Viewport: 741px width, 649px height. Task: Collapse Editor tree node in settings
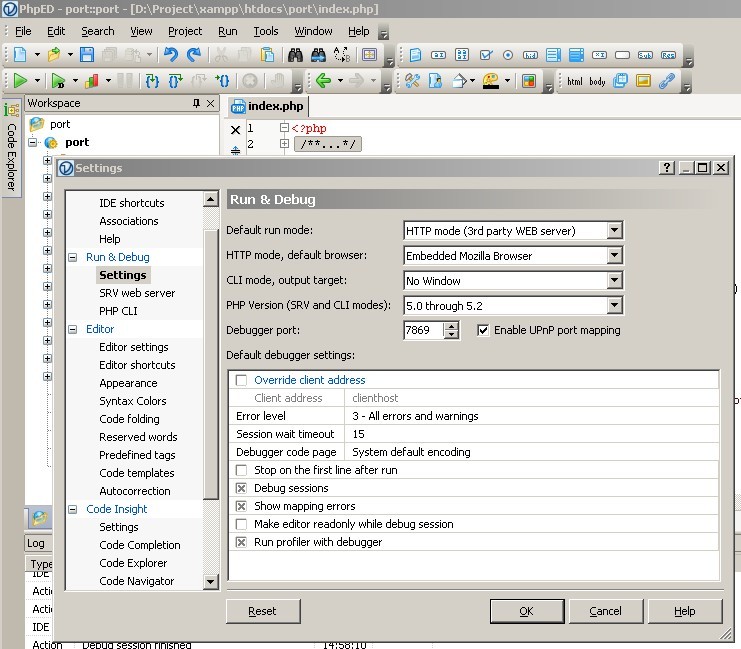[x=72, y=329]
